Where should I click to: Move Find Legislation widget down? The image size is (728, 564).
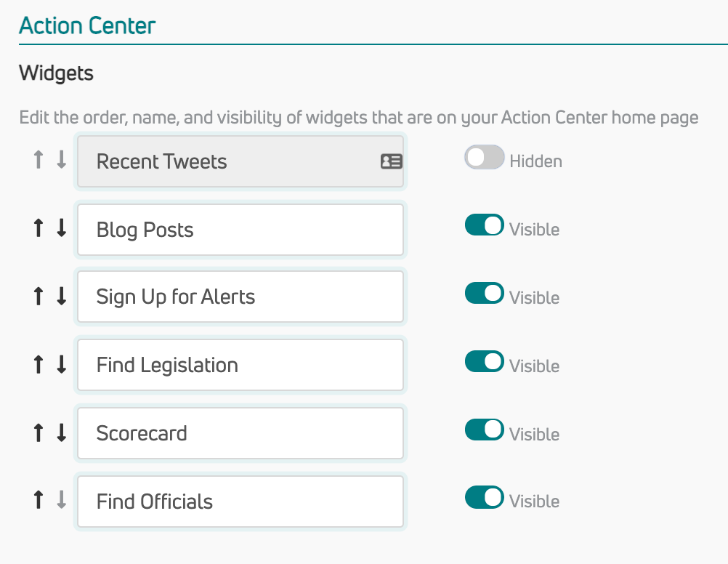click(62, 365)
